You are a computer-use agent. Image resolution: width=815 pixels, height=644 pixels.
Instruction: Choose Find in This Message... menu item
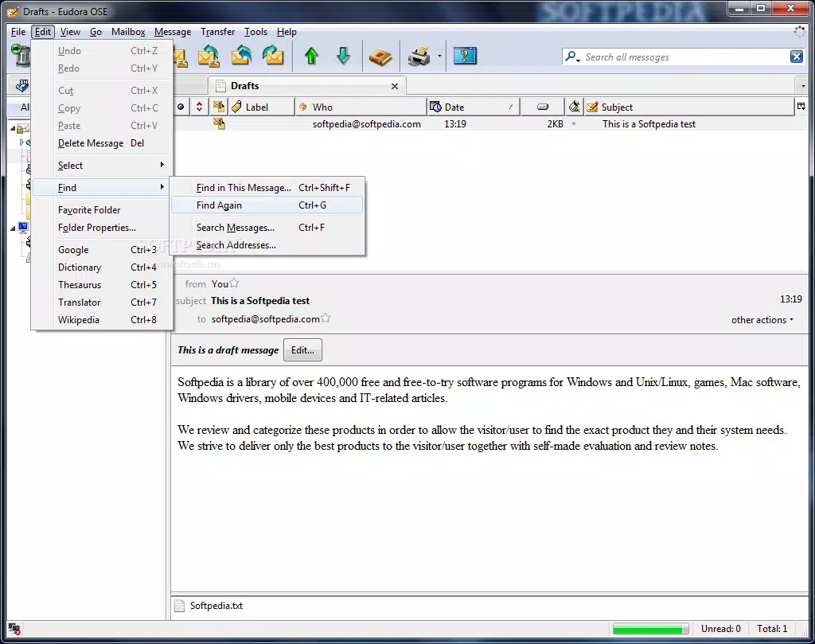267,188
